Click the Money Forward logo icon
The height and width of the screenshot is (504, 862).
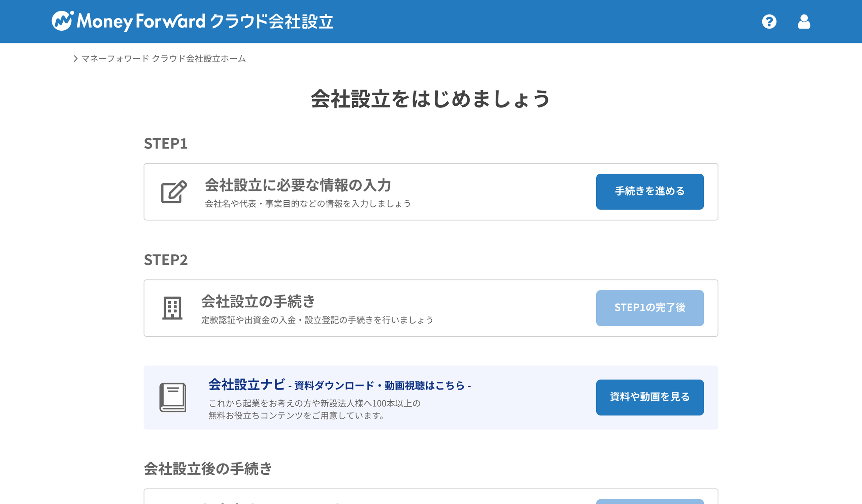(x=63, y=21)
